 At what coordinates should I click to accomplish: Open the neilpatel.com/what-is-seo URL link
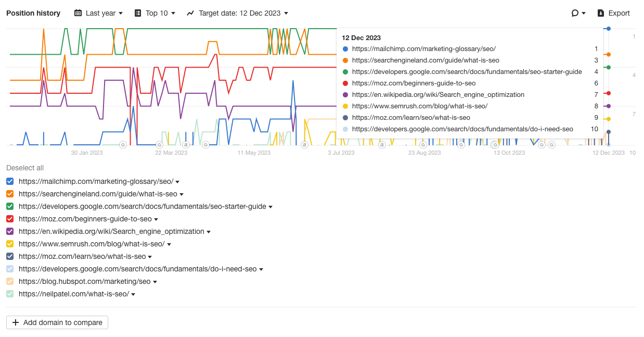pos(74,294)
